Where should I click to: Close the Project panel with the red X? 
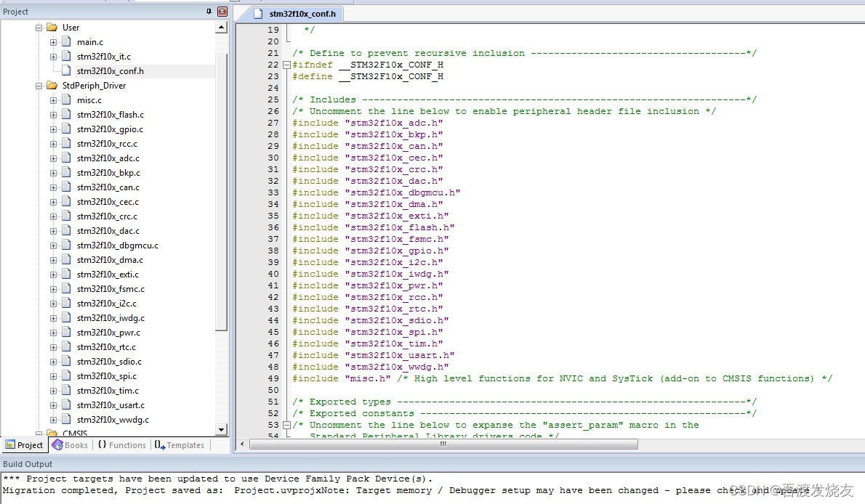pos(222,12)
